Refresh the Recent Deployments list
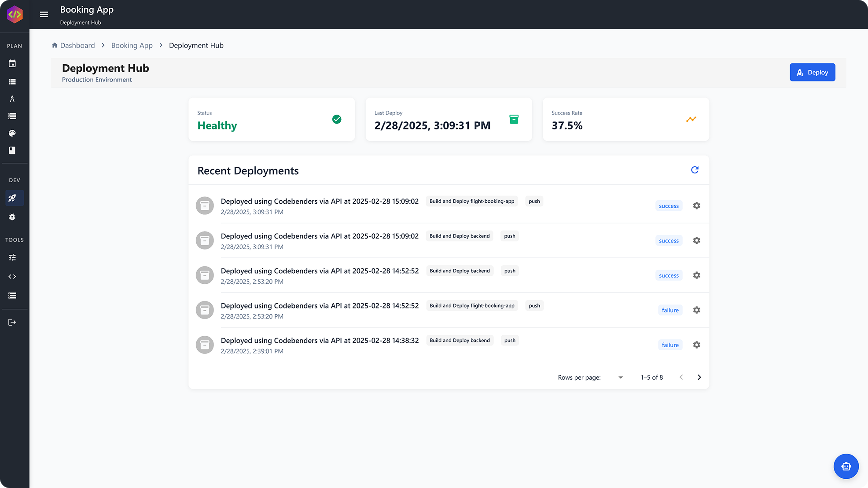Viewport: 868px width, 488px height. (695, 170)
